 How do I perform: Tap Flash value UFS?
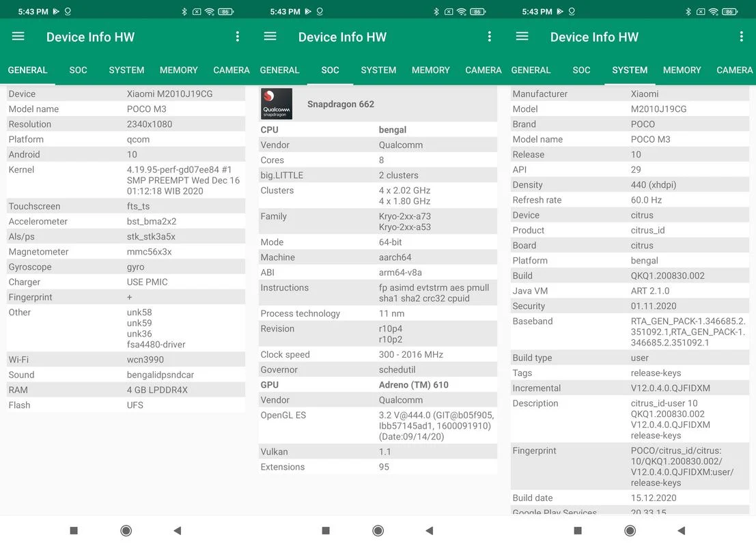pyautogui.click(x=135, y=405)
